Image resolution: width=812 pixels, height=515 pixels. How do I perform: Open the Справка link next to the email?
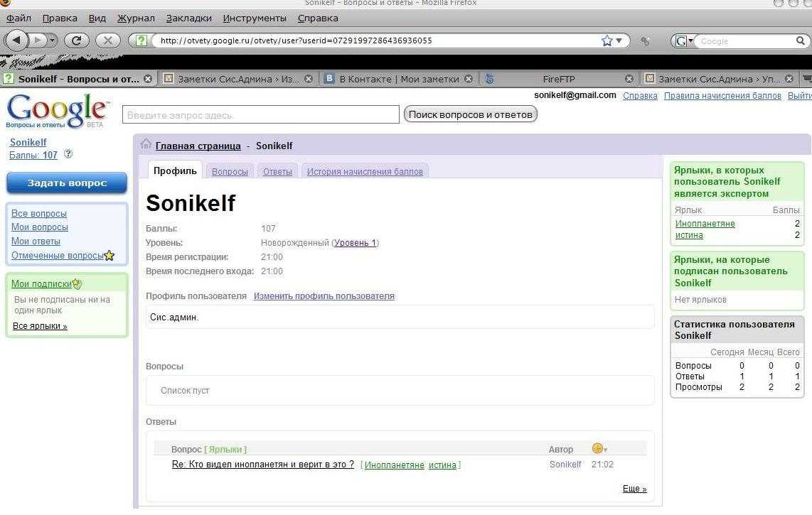coord(640,96)
